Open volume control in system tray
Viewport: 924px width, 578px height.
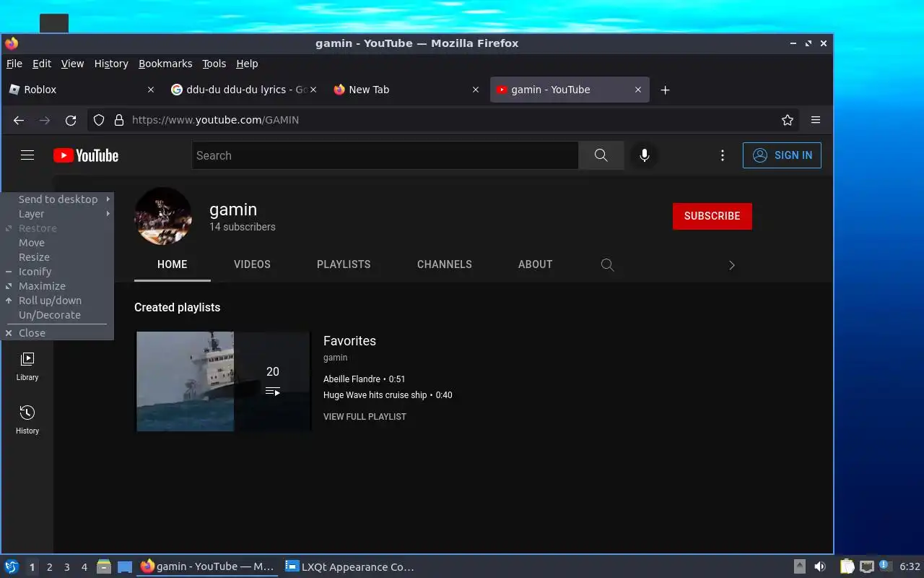(820, 566)
